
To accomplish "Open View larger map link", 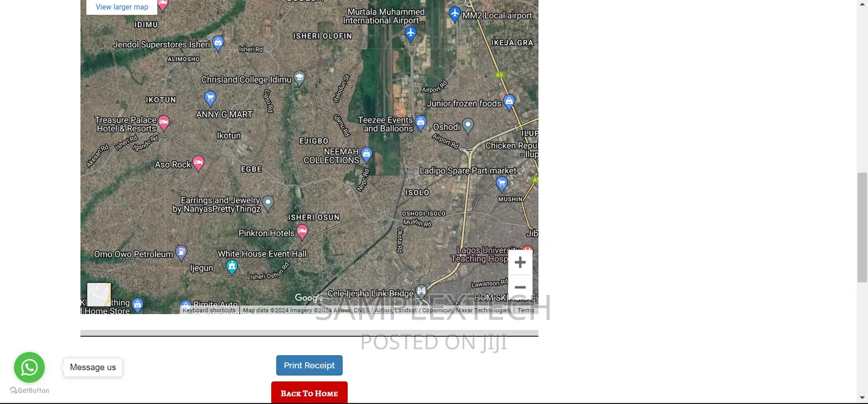I will [122, 7].
